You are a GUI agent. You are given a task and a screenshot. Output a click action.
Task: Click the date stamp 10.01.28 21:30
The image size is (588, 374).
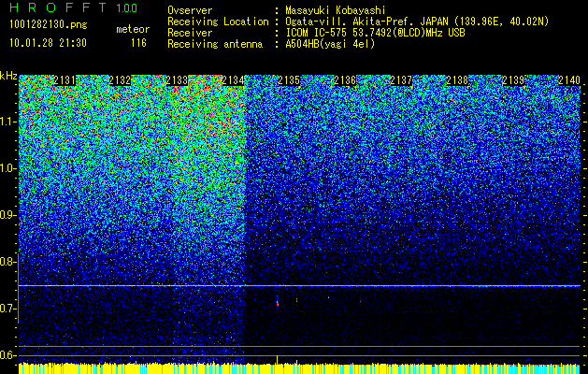click(48, 43)
